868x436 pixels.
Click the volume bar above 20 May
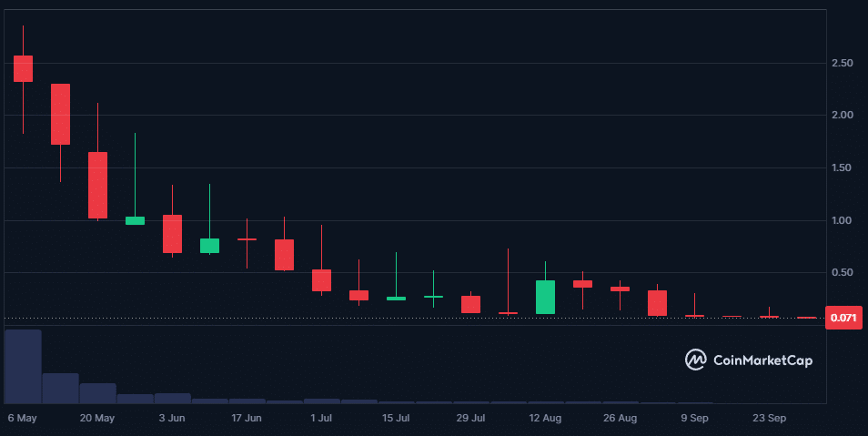point(97,393)
